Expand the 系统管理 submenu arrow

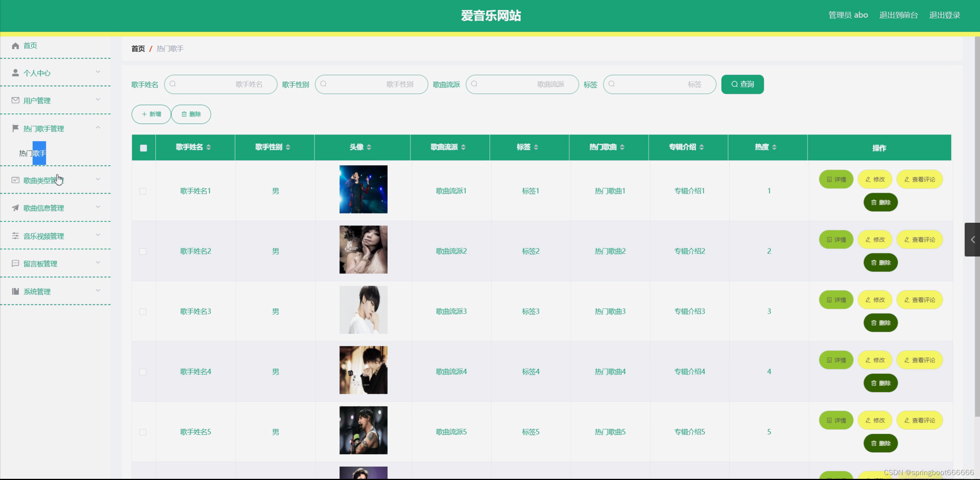[98, 290]
